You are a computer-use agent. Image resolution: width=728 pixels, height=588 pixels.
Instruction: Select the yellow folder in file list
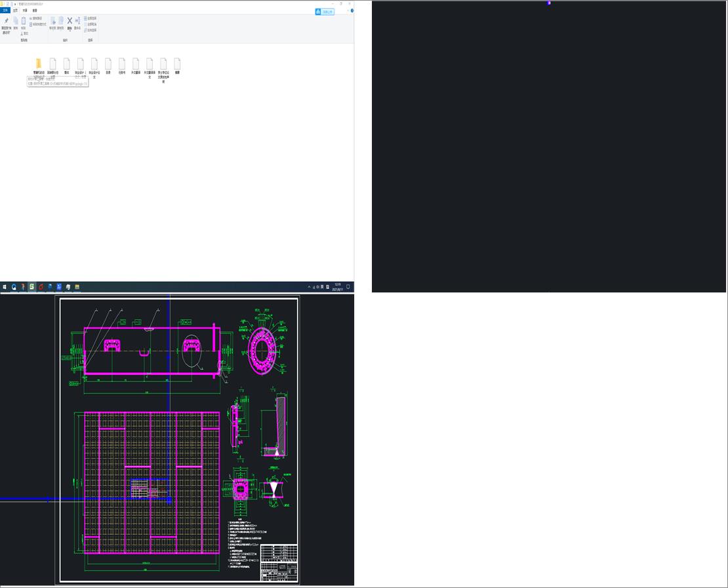click(39, 63)
